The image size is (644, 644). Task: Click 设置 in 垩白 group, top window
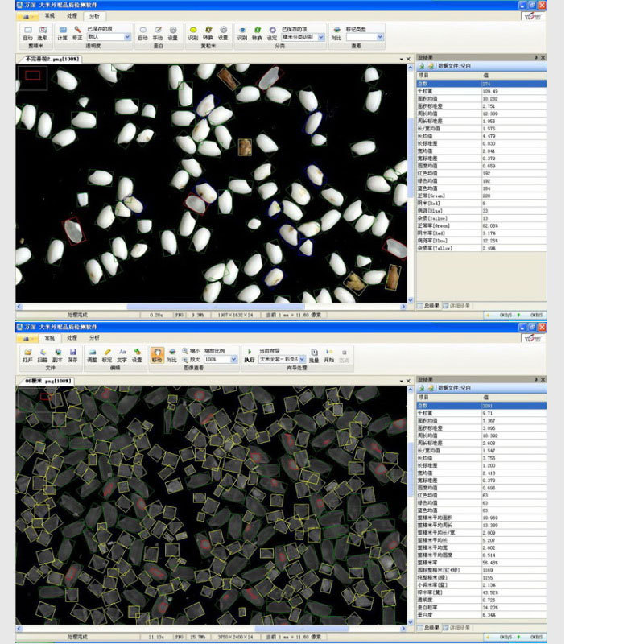(173, 33)
